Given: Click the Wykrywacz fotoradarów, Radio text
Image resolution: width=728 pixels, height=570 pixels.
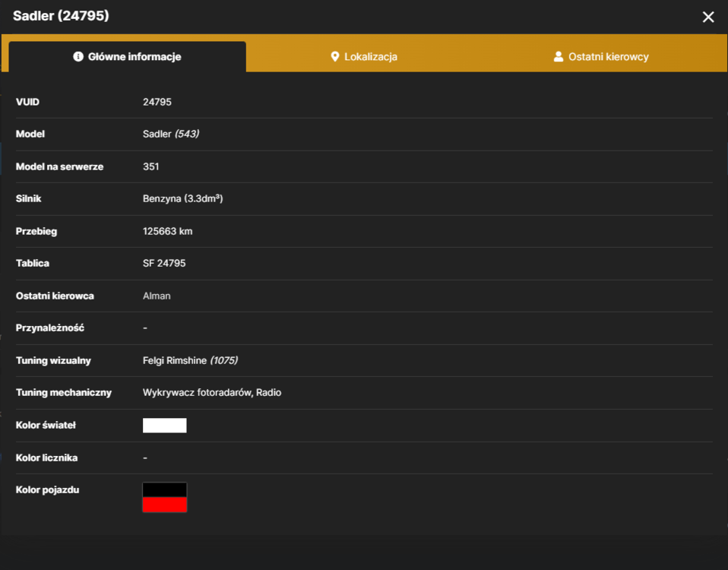Looking at the screenshot, I should pyautogui.click(x=212, y=393).
